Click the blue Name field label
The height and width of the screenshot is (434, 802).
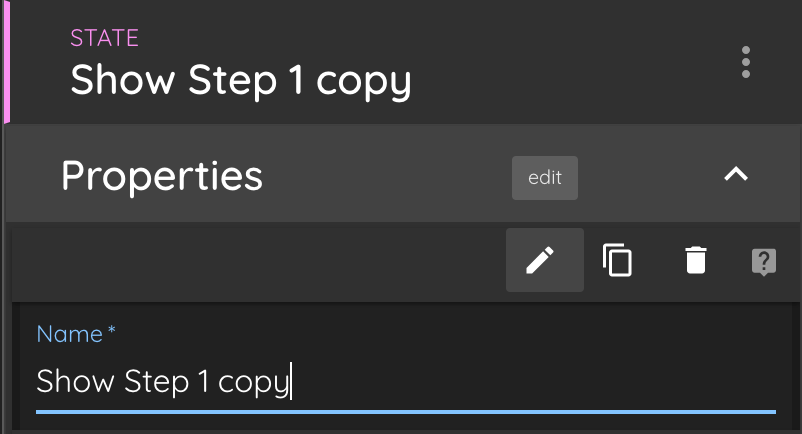point(70,334)
